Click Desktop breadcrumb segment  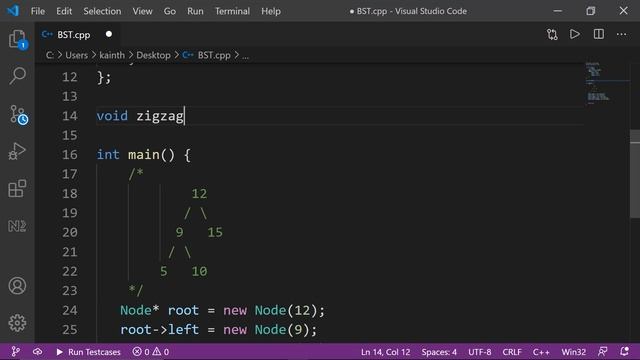pos(153,55)
